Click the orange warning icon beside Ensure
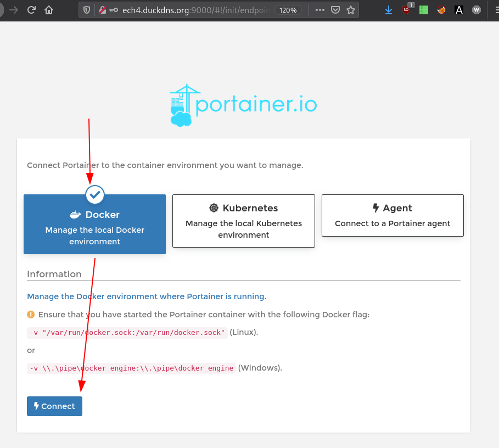This screenshot has height=448, width=499. (x=31, y=315)
